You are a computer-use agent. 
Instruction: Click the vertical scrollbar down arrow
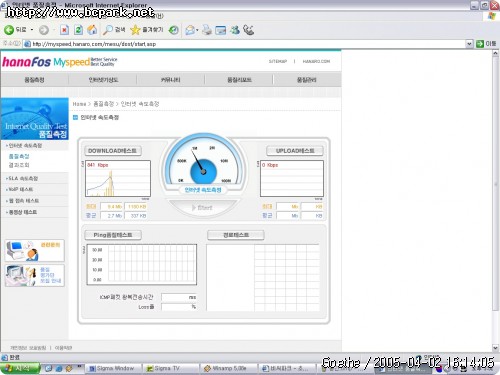(495, 348)
